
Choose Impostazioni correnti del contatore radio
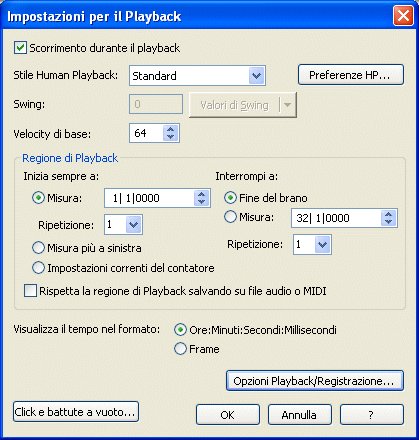[x=38, y=268]
